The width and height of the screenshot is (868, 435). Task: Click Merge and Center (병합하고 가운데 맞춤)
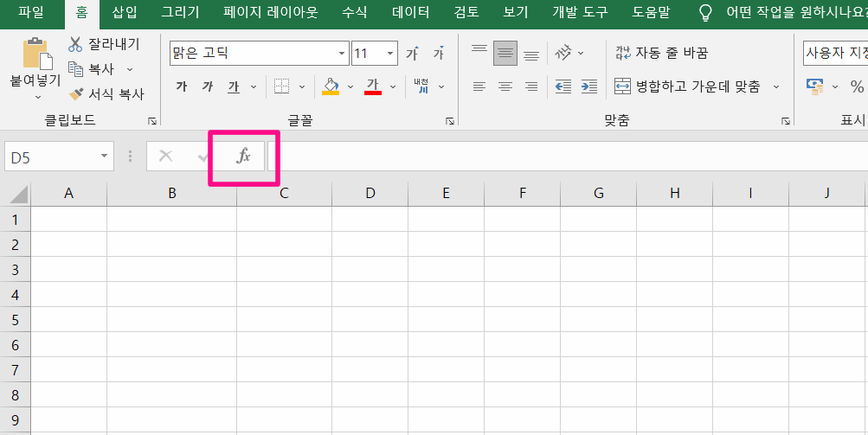(687, 86)
